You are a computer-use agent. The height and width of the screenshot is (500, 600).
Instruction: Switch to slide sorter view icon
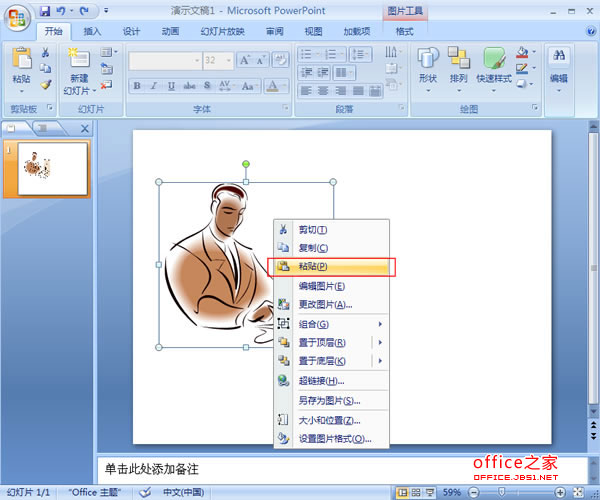[416, 492]
